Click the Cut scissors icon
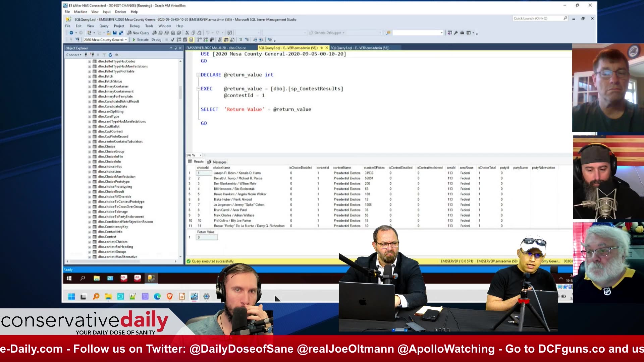644x362 pixels. [x=187, y=33]
